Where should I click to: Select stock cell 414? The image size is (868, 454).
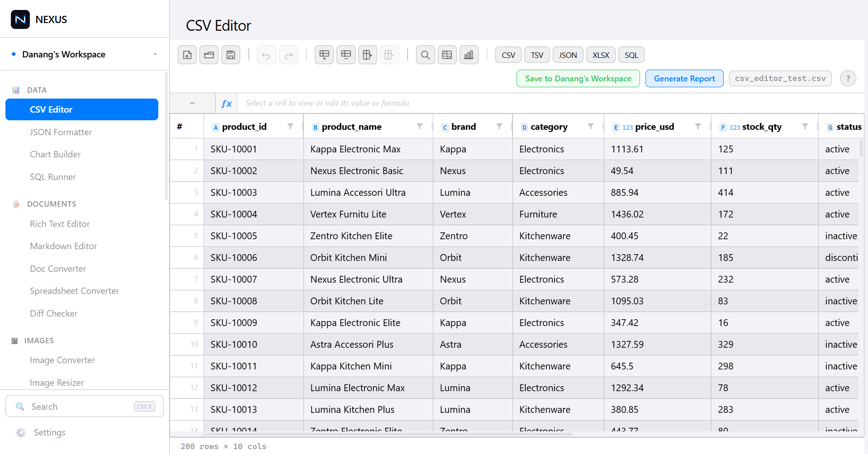tap(765, 192)
